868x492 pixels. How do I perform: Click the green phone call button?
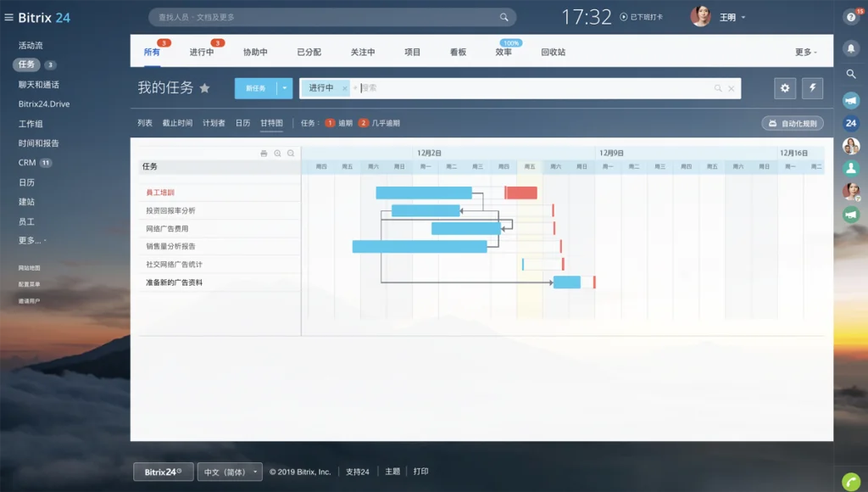click(x=851, y=480)
